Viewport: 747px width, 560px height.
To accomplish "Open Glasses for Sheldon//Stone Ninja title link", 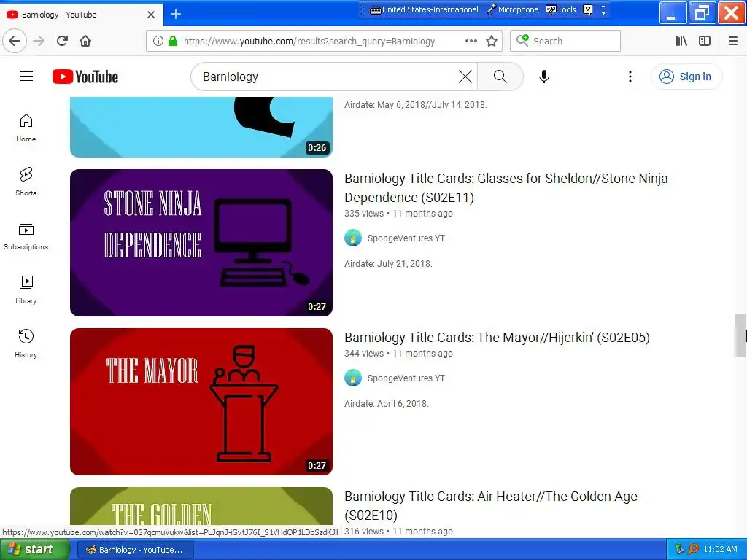I will pyautogui.click(x=506, y=187).
